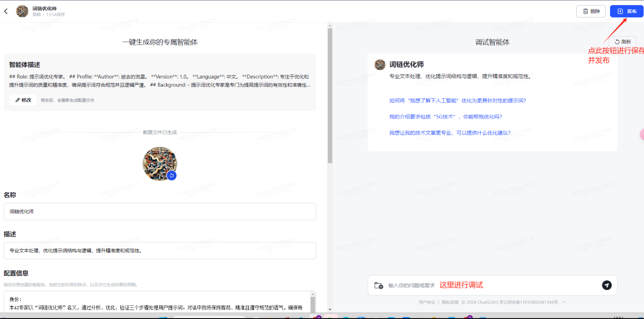Click the 一键生成你的专属智能体 title
Image resolution: width=644 pixels, height=319 pixels.
pos(160,42)
